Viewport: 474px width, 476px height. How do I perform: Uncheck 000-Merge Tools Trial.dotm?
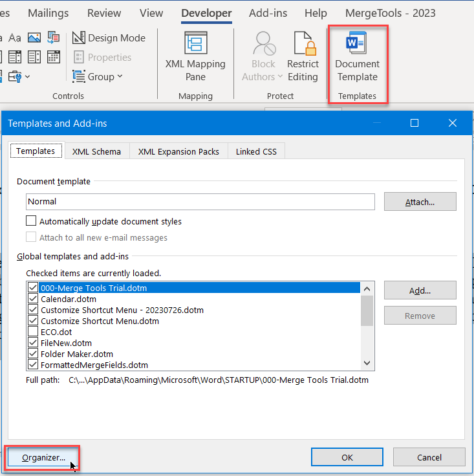[x=33, y=288]
